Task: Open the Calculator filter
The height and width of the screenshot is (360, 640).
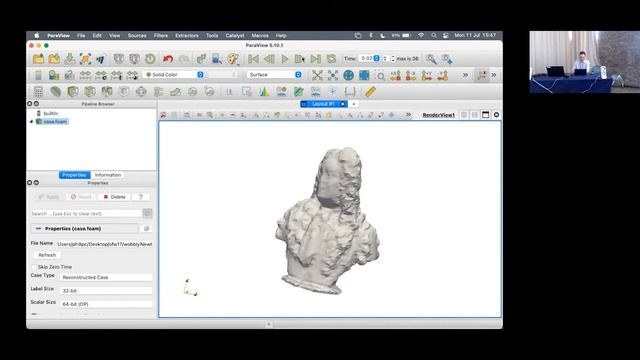Action: pos(38,92)
